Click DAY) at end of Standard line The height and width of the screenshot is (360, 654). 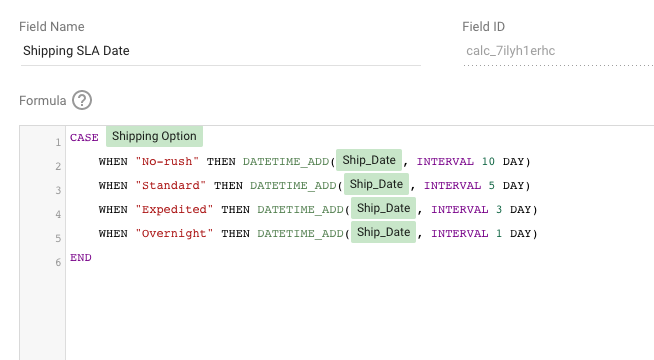(516, 186)
